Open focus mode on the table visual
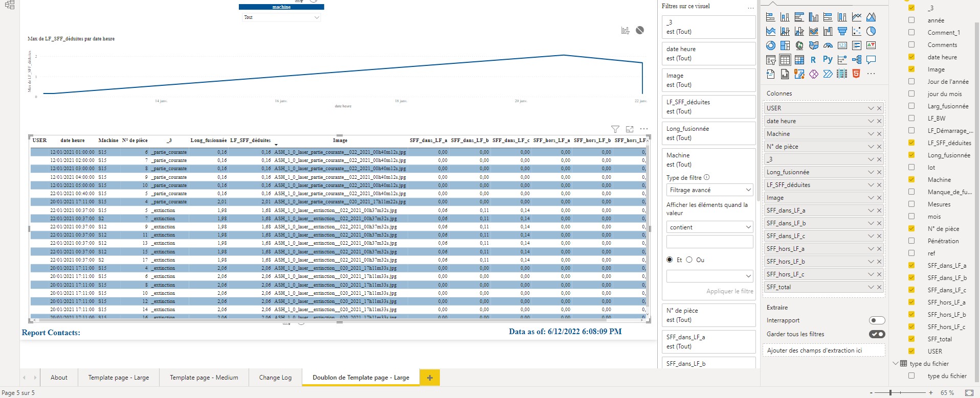Image resolution: width=980 pixels, height=398 pixels. point(630,129)
